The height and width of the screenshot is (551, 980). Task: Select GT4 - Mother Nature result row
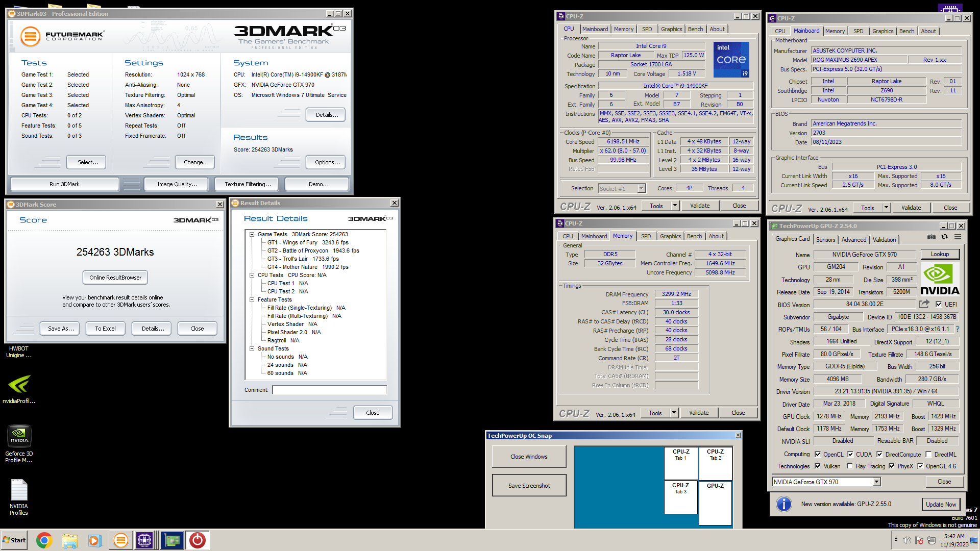pos(308,267)
